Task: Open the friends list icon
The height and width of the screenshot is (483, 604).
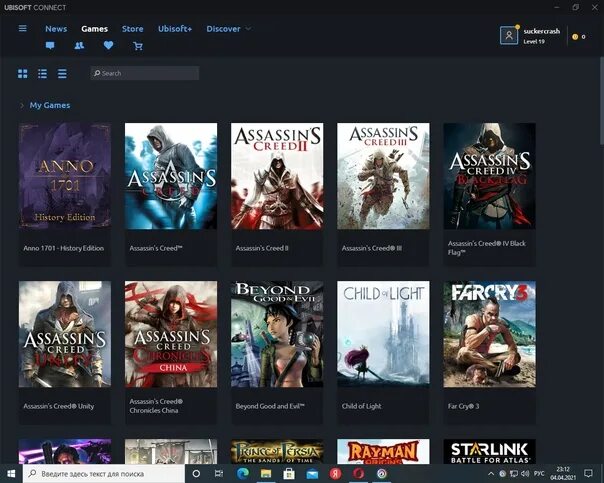Action: point(79,45)
